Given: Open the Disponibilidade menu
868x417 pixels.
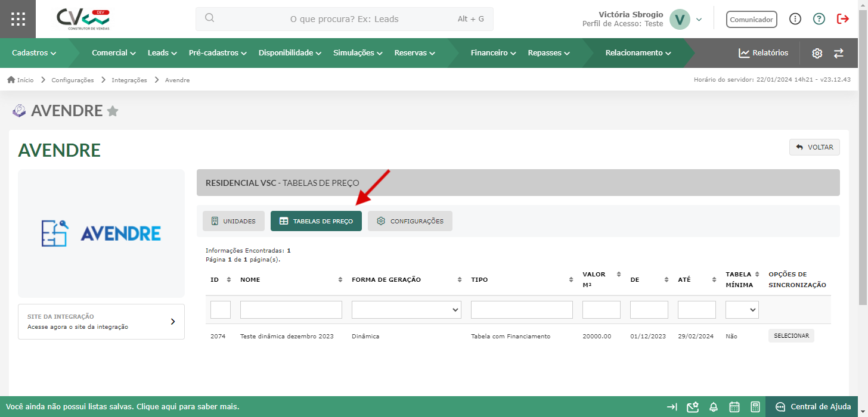Looking at the screenshot, I should [290, 53].
